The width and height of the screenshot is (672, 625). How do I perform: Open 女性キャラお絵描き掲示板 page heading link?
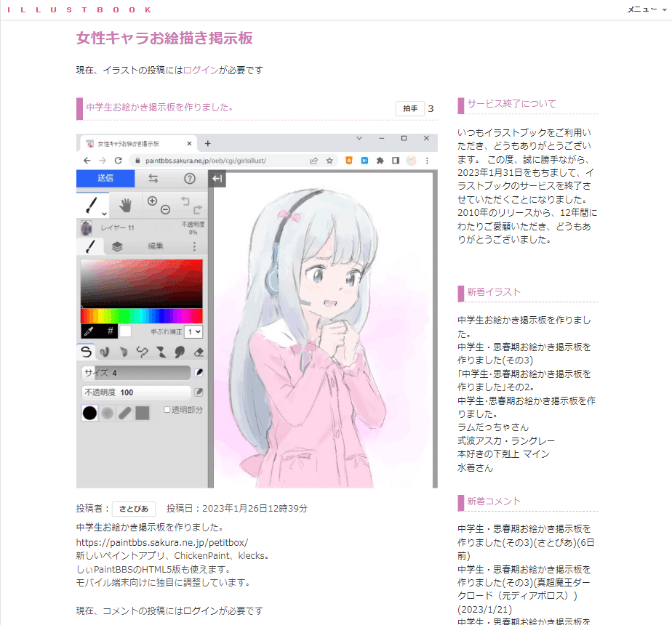pos(164,38)
